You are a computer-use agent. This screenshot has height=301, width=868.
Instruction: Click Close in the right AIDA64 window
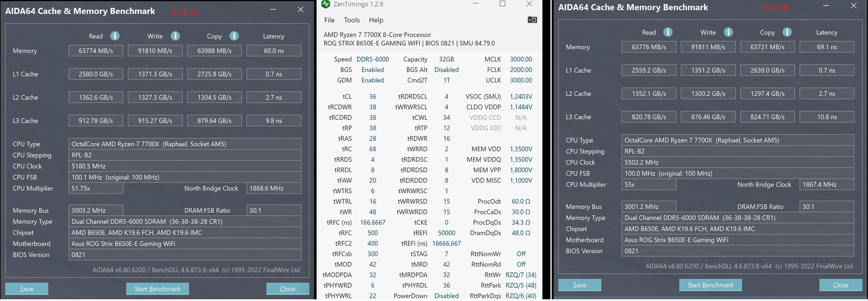pyautogui.click(x=841, y=285)
